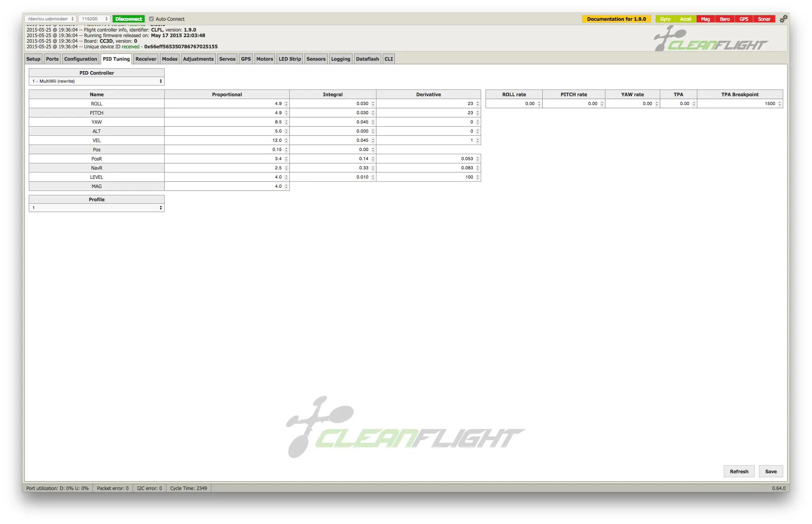Click the Save button
Viewport: 812px width, 524px height.
(770, 471)
